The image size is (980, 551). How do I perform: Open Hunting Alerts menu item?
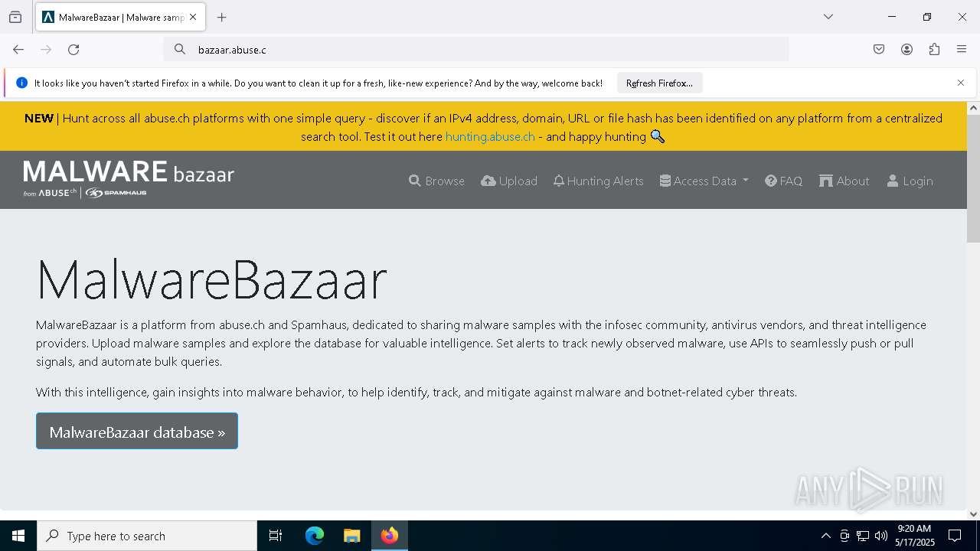[x=598, y=181]
